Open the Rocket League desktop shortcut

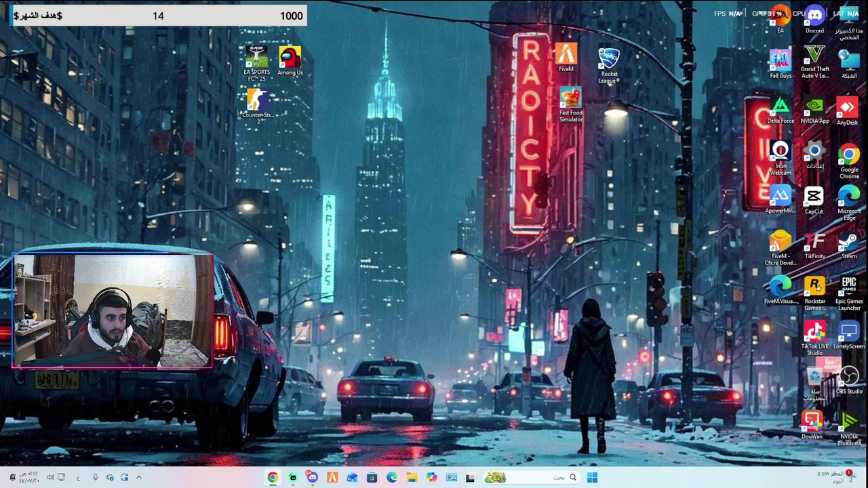point(609,66)
